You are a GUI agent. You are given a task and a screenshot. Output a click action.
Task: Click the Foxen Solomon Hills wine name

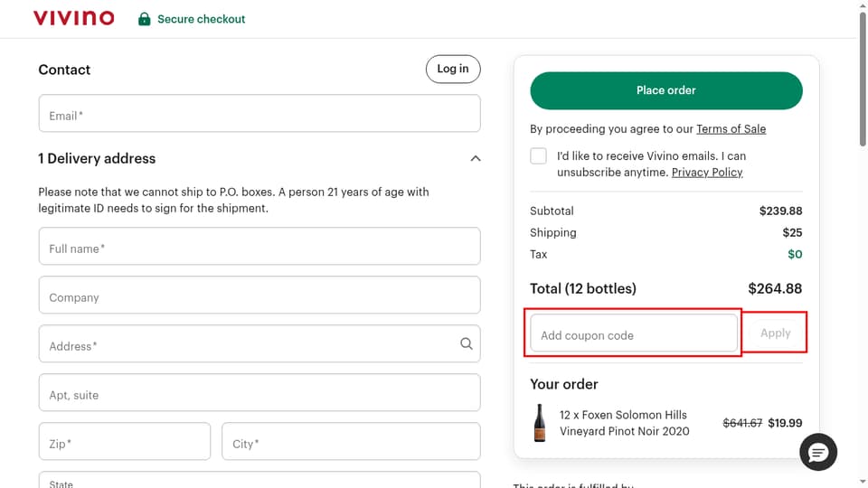pos(625,423)
